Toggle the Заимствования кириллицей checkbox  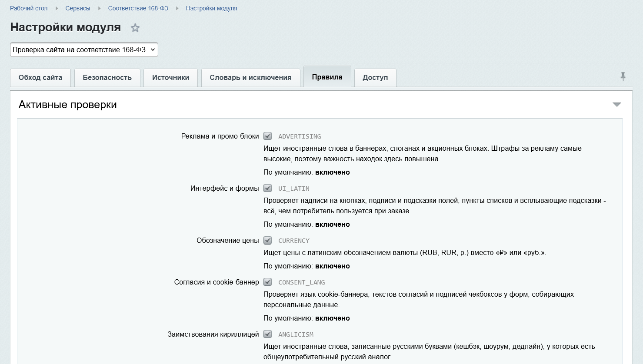[x=268, y=334]
